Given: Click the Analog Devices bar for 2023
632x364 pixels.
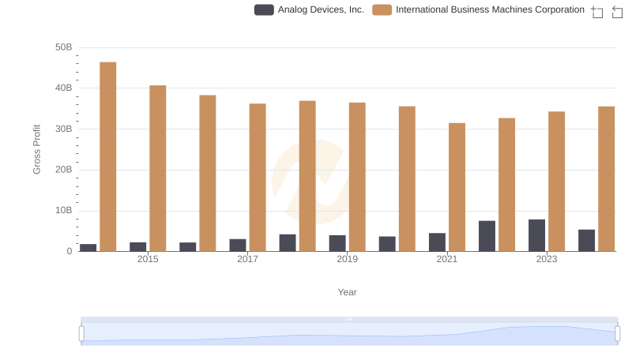Looking at the screenshot, I should tap(537, 235).
